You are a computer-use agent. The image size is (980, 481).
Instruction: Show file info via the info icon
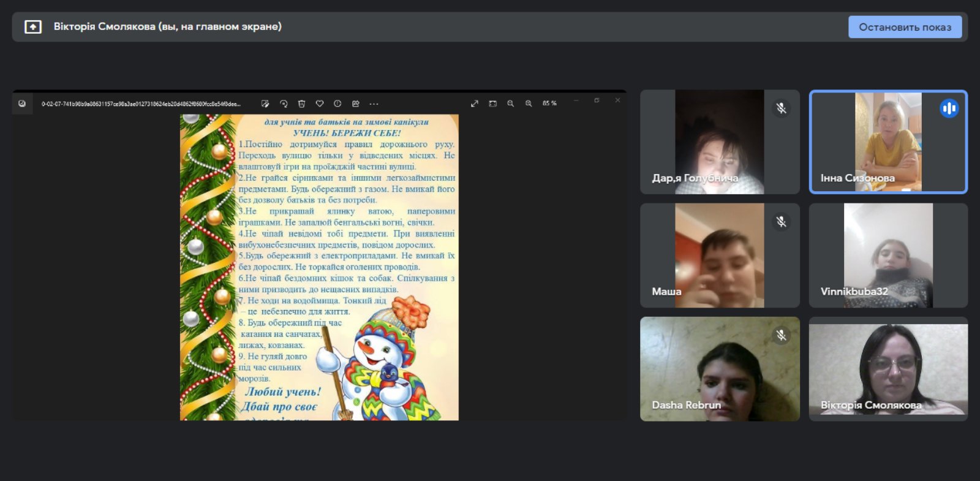[337, 104]
